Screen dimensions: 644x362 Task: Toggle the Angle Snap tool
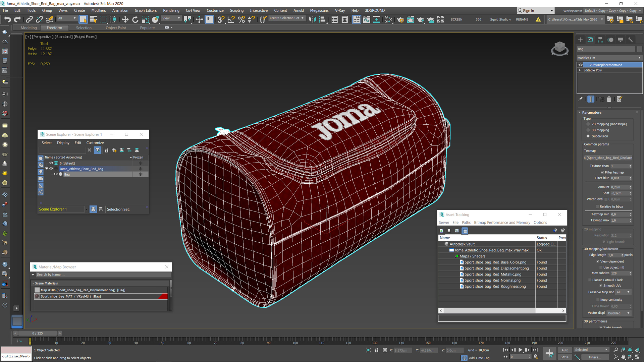(231, 19)
